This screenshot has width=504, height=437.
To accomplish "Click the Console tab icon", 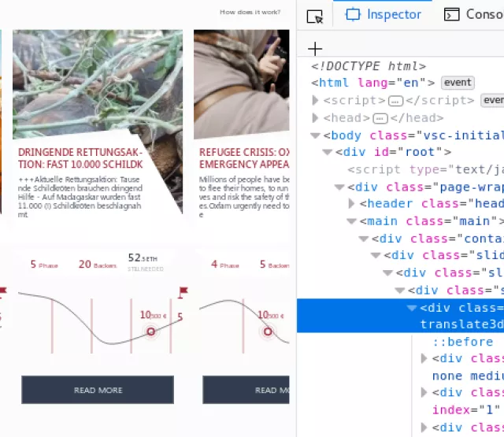I will point(452,14).
